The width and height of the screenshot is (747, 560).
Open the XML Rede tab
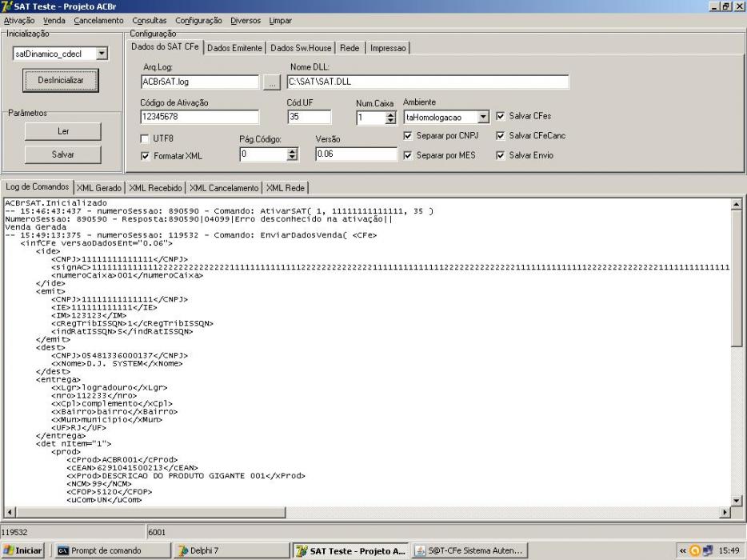[x=285, y=188]
